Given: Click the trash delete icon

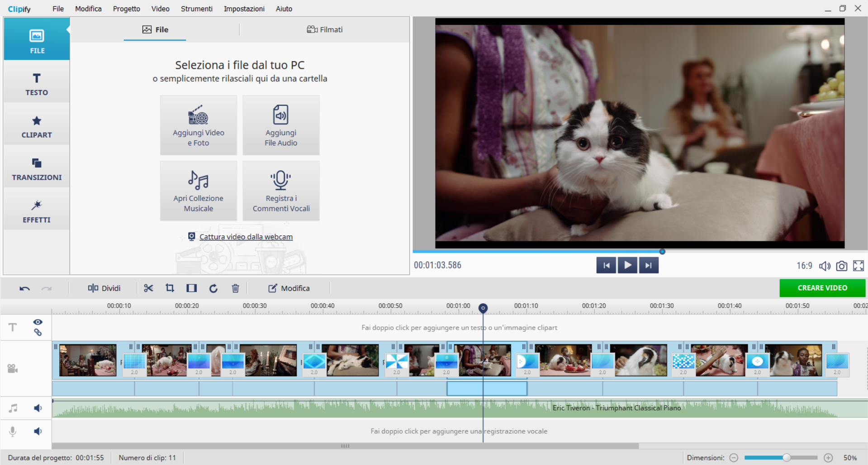Looking at the screenshot, I should coord(235,288).
